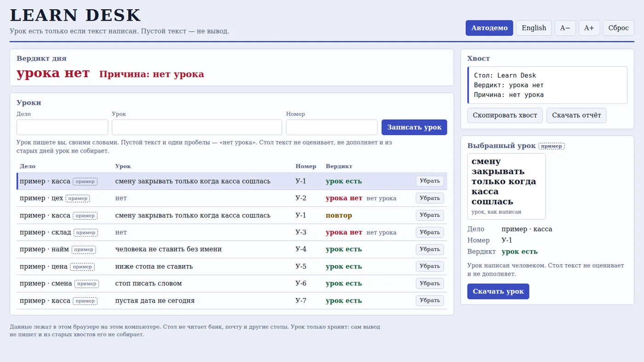The height and width of the screenshot is (362, 644).
Task: Decrease font size with the A− button
Action: [x=565, y=28]
